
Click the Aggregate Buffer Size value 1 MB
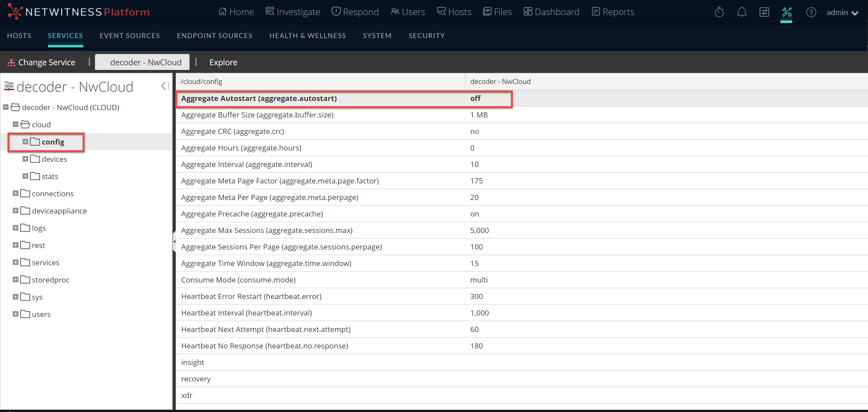click(479, 115)
